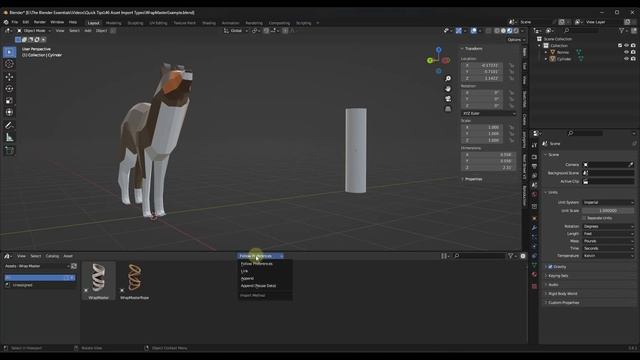Select the Move tool

point(9,76)
